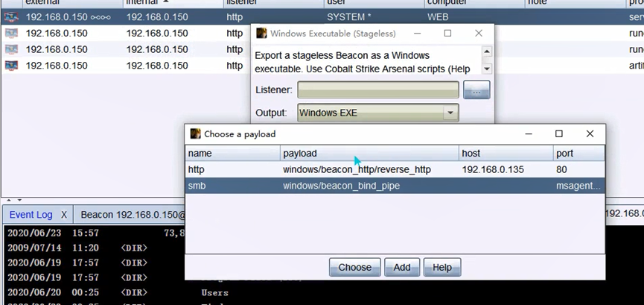Click windows/beacon_bind_pipe payload cell
Image resolution: width=644 pixels, height=305 pixels.
point(341,186)
